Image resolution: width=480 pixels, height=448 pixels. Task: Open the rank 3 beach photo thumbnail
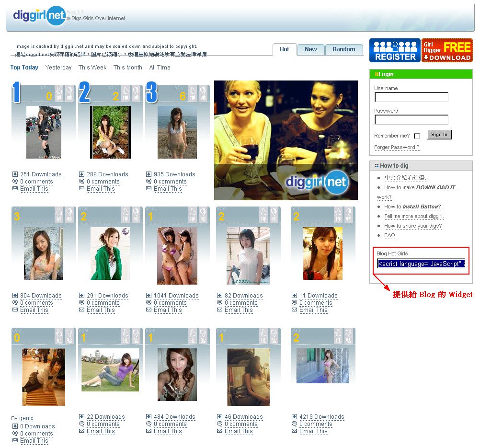pyautogui.click(x=177, y=132)
